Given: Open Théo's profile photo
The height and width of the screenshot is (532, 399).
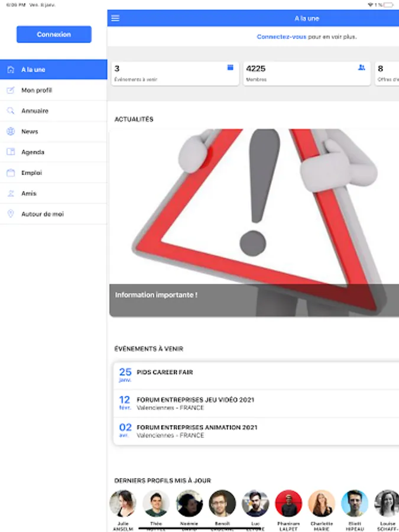Looking at the screenshot, I should pyautogui.click(x=156, y=503).
